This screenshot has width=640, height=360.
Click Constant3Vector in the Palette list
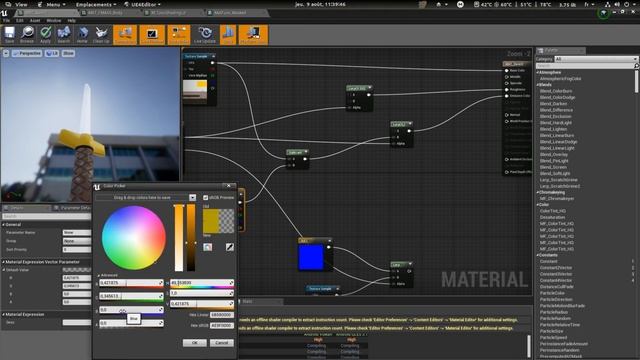pyautogui.click(x=556, y=274)
